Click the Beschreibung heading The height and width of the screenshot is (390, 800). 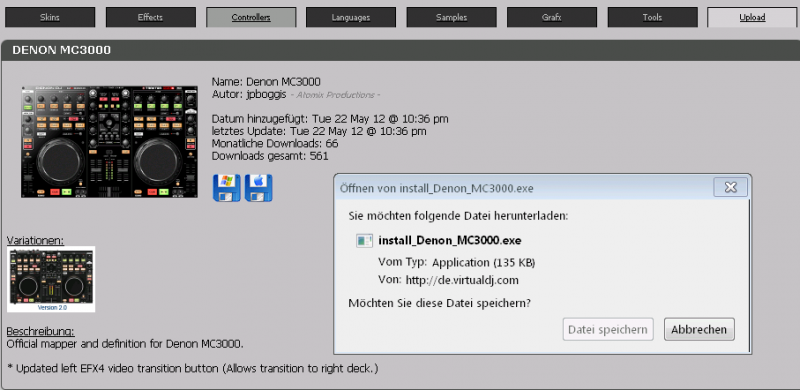click(x=40, y=331)
